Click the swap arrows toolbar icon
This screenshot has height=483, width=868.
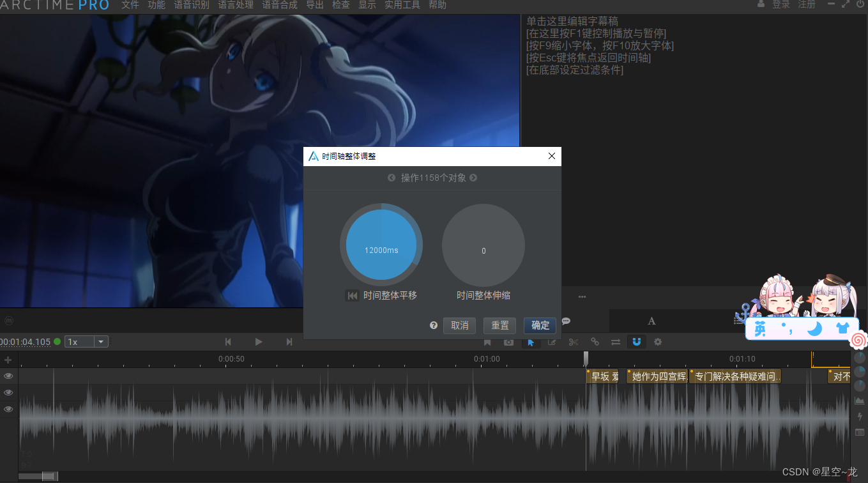(616, 342)
